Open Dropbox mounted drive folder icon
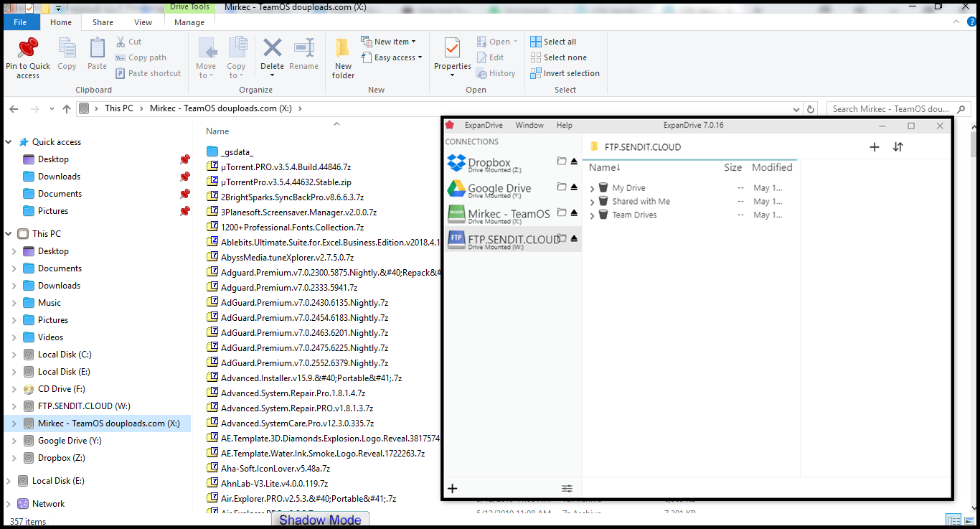The height and width of the screenshot is (529, 980). (x=562, y=161)
